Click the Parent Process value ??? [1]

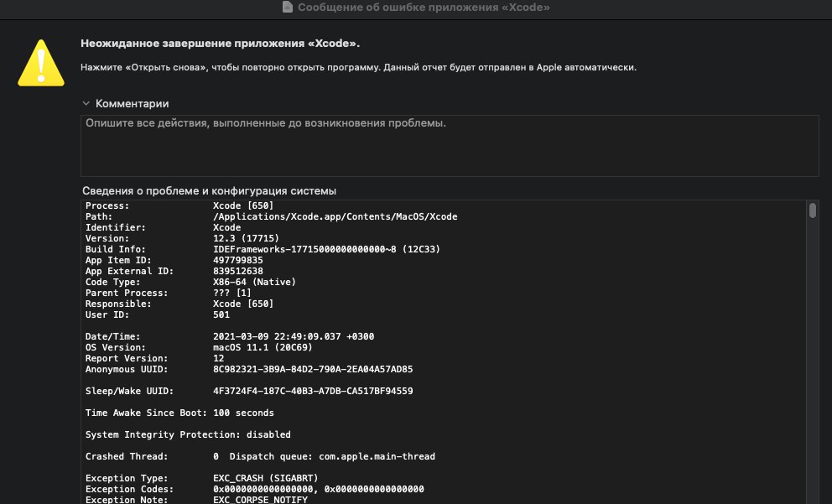[x=231, y=293]
